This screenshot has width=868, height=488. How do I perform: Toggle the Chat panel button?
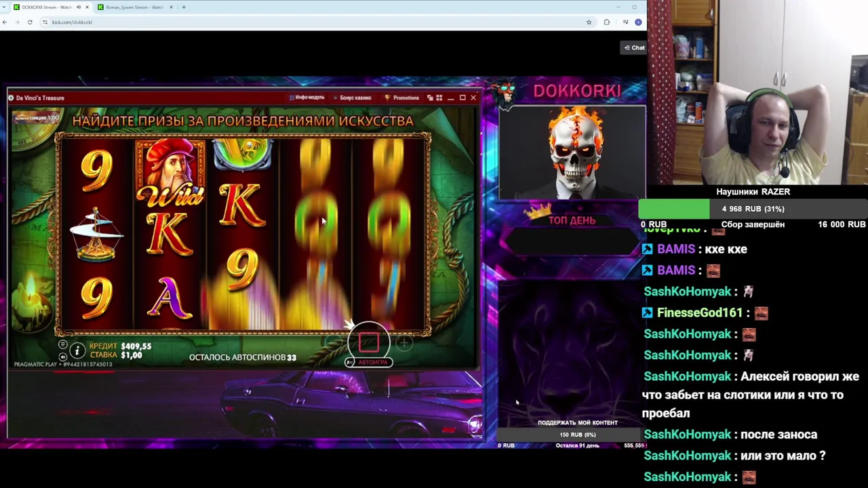click(634, 47)
